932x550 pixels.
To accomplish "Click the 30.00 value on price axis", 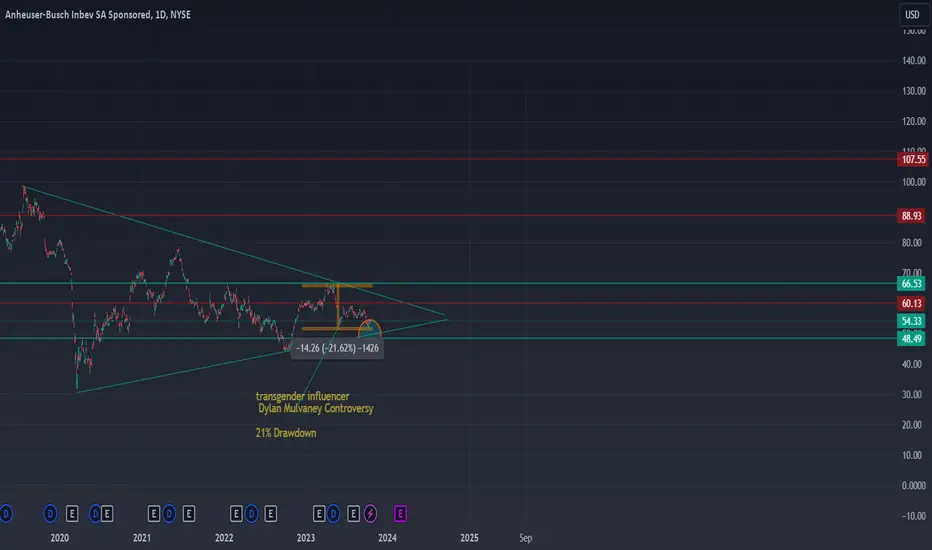I will coord(912,394).
